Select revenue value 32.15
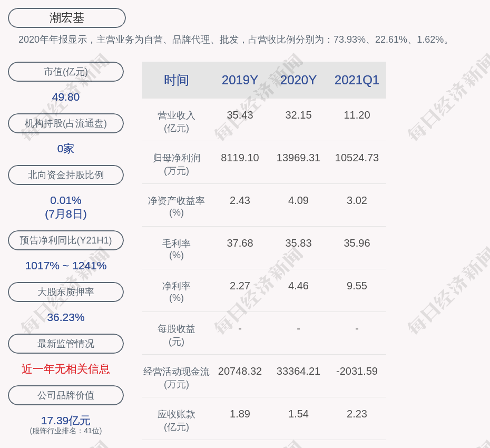The image size is (490, 448). 298,115
